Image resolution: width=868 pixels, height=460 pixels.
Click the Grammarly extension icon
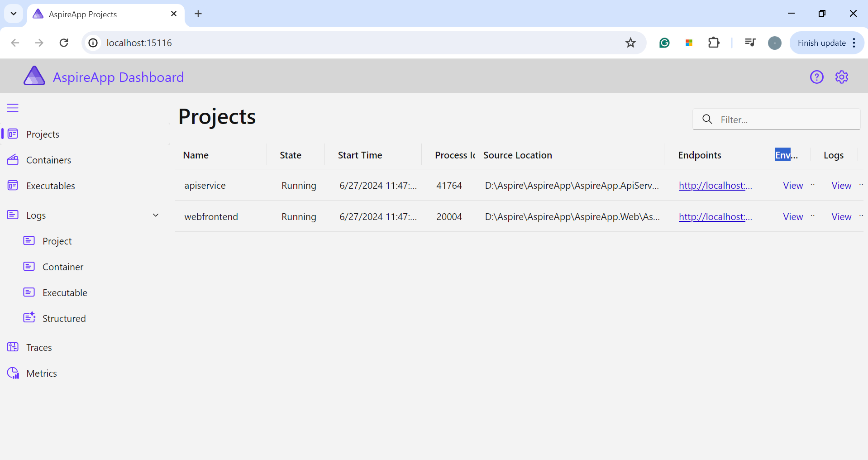point(664,43)
